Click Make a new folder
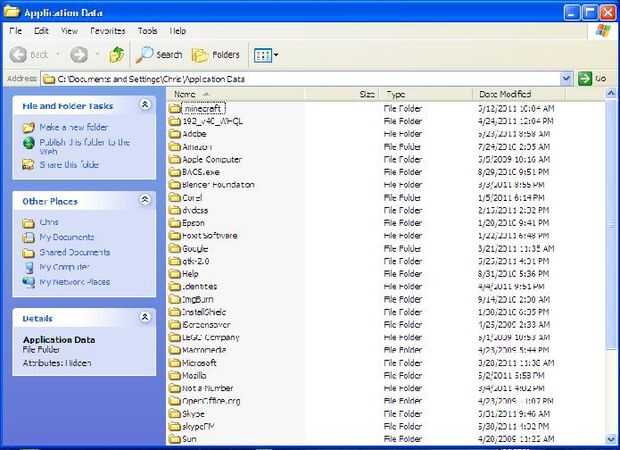Image resolution: width=620 pixels, height=450 pixels. click(74, 127)
